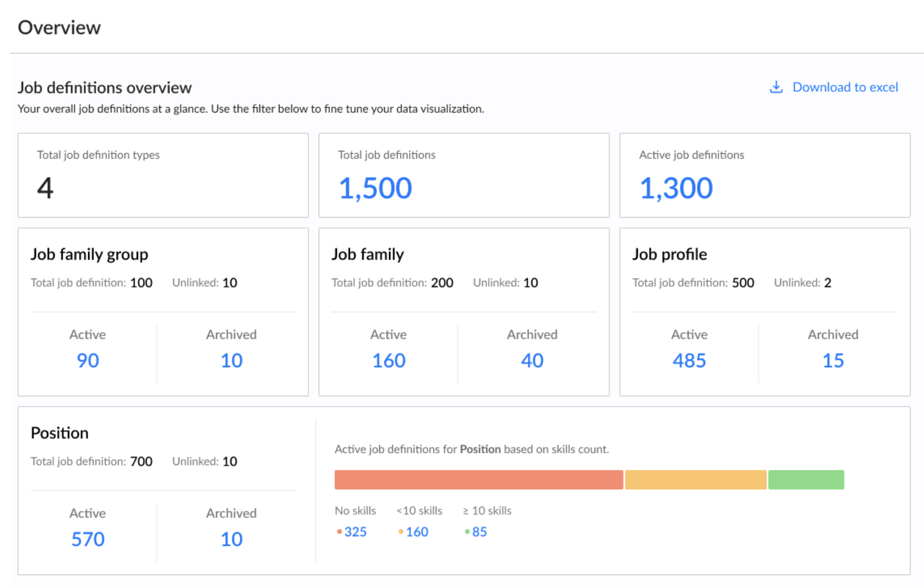Image resolution: width=924 pixels, height=586 pixels.
Task: Click the Job family card title
Action: tap(368, 254)
